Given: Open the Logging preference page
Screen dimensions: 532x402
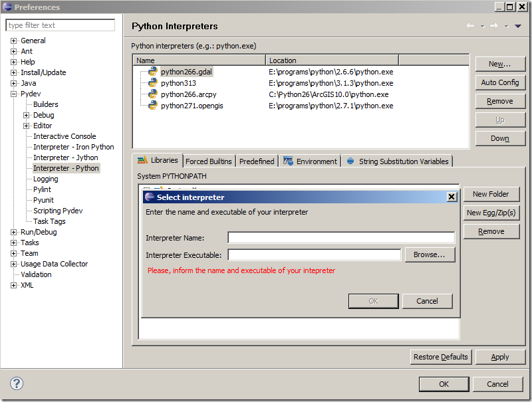Looking at the screenshot, I should [x=45, y=179].
